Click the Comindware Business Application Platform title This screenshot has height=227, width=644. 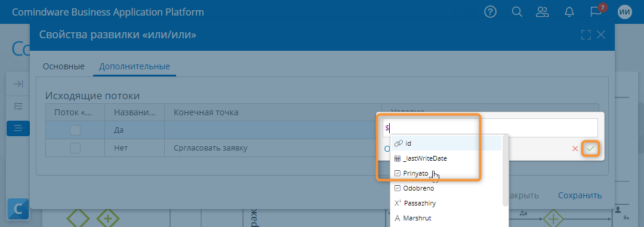tap(108, 12)
